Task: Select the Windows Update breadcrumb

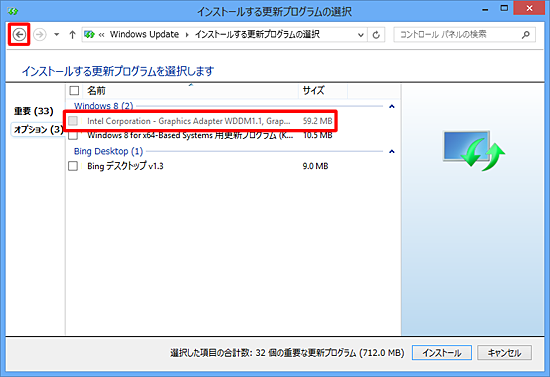Action: (144, 34)
